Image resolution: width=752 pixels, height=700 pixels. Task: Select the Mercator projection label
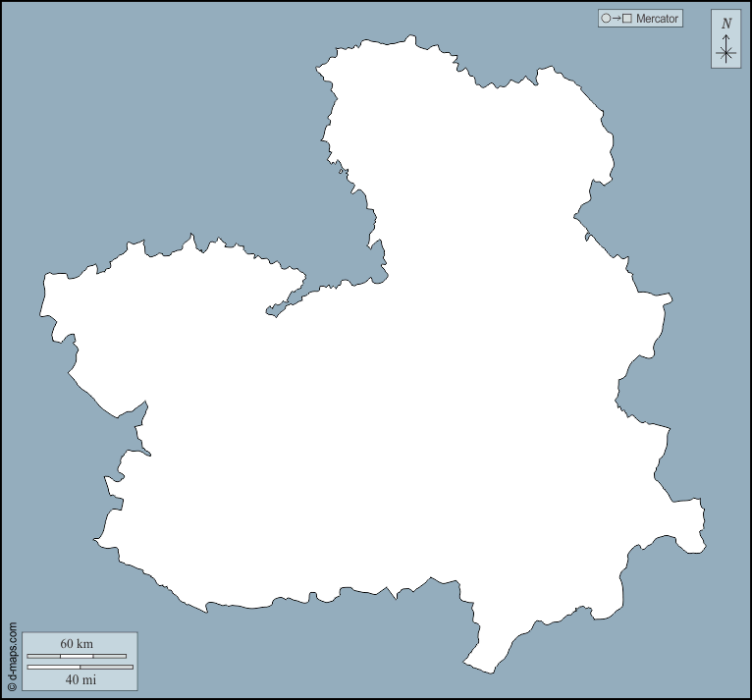[x=657, y=19]
